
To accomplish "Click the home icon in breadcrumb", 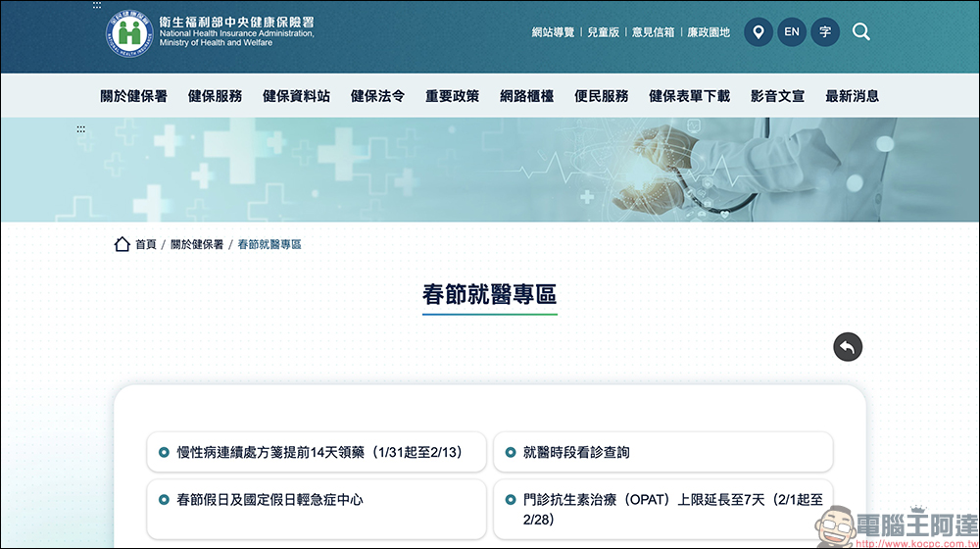I will pyautogui.click(x=122, y=244).
